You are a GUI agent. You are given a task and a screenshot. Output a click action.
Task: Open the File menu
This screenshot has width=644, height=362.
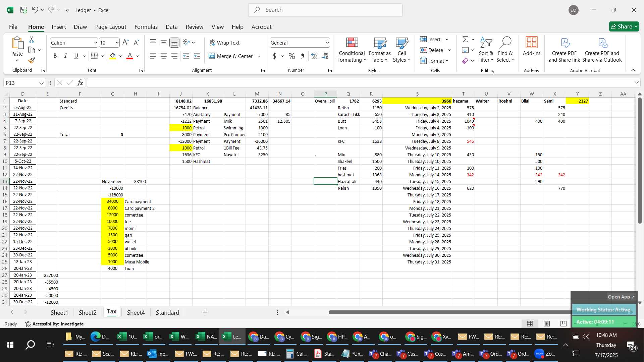tap(13, 27)
